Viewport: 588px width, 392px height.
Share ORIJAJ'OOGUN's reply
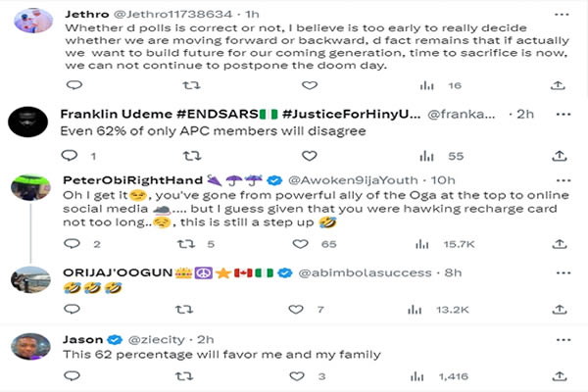coord(560,310)
